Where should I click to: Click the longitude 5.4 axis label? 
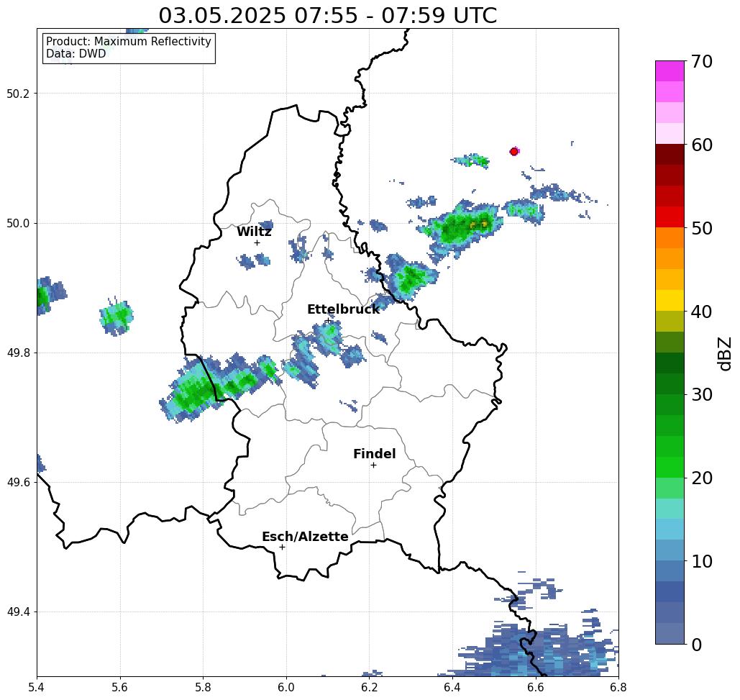point(37,688)
